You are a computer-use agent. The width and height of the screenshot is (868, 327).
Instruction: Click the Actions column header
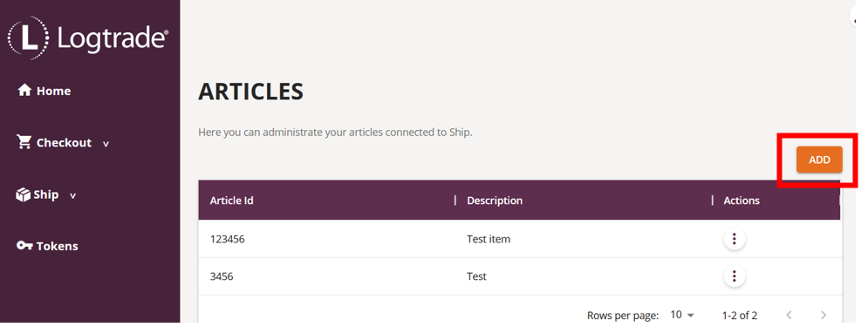pos(742,201)
